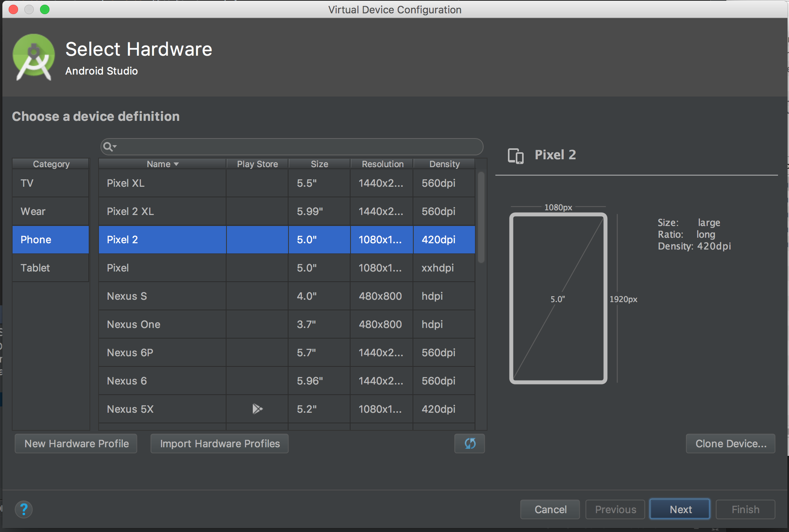Click the help question mark icon
This screenshot has height=532, width=789.
(24, 509)
